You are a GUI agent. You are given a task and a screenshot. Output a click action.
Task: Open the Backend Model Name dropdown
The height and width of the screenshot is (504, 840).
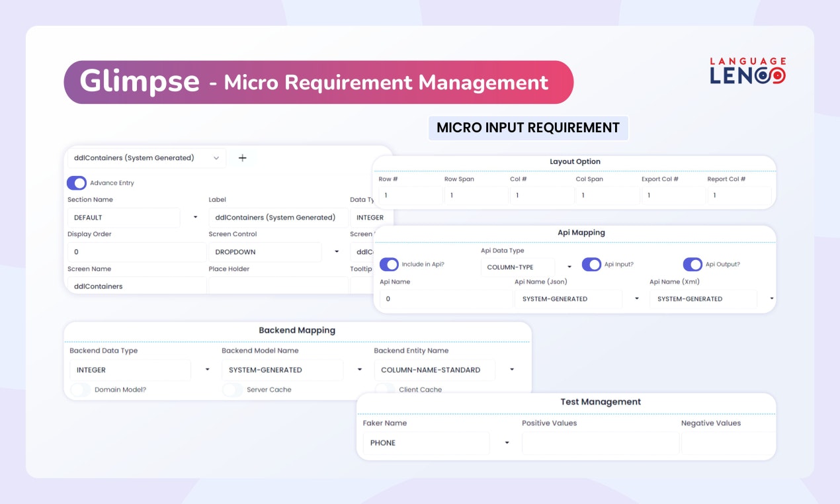pos(292,370)
